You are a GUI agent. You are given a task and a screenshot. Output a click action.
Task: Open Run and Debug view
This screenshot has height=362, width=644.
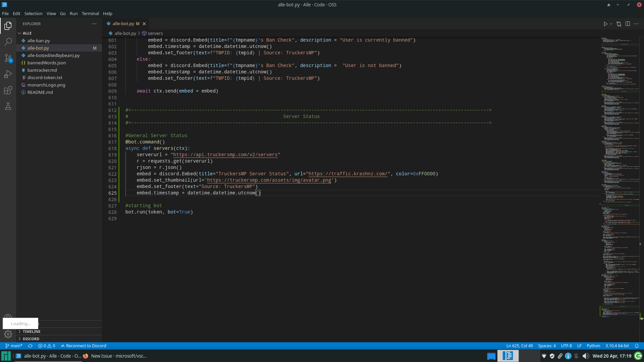point(8,74)
